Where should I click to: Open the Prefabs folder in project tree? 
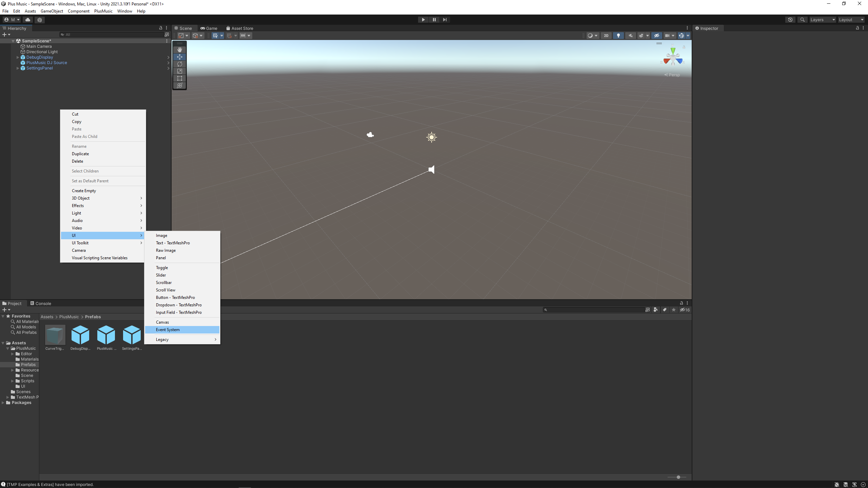click(x=28, y=365)
